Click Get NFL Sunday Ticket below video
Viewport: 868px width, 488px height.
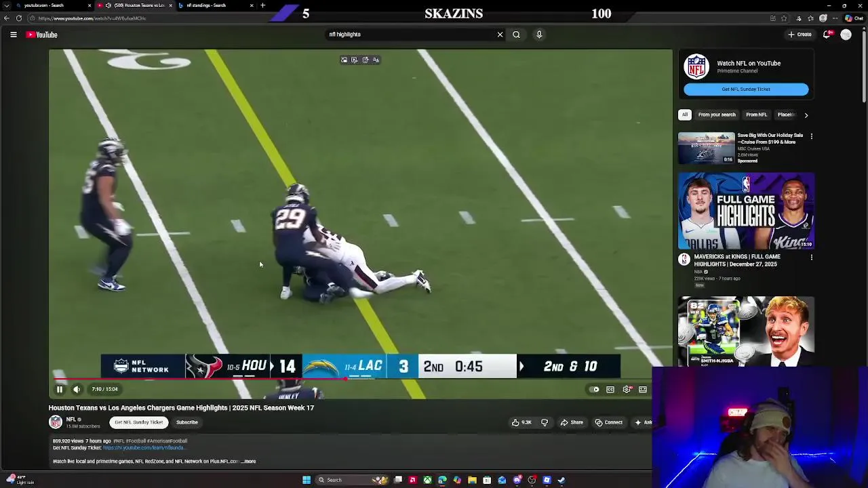click(138, 422)
